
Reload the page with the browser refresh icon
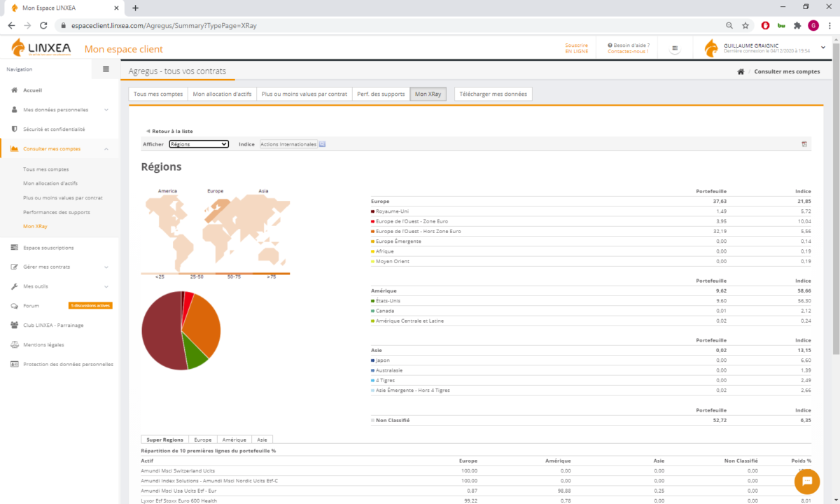(x=44, y=25)
